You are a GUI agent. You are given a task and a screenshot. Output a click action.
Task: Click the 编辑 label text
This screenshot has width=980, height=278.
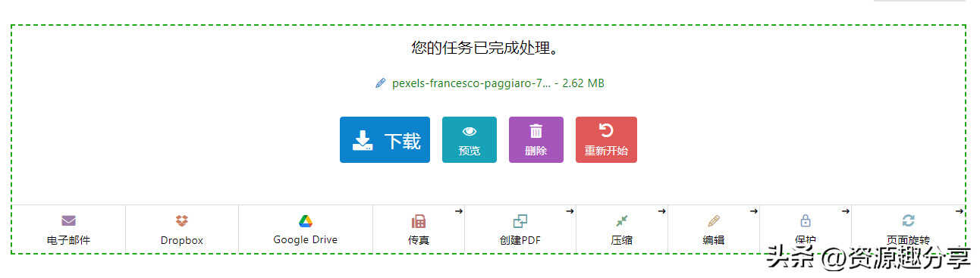coord(714,240)
